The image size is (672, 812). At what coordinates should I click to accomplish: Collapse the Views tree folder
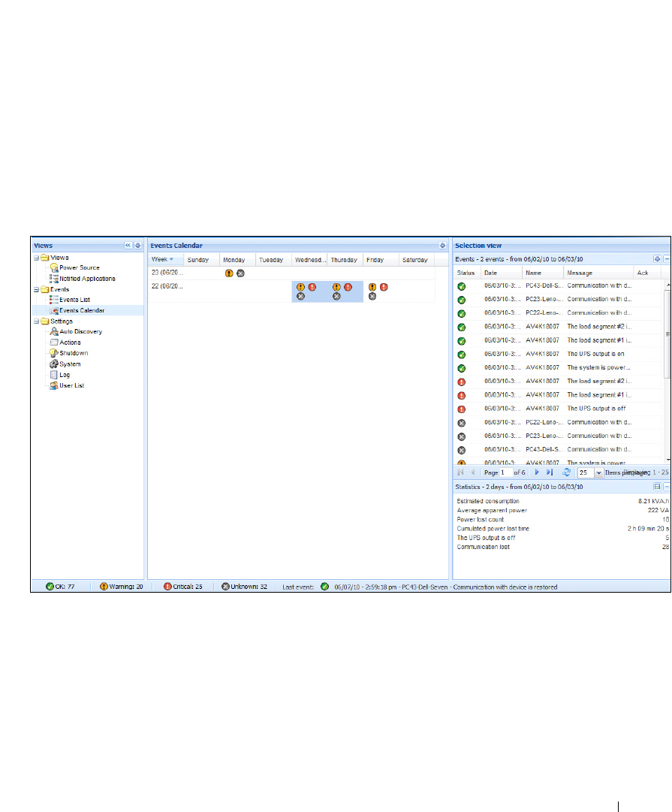[36, 258]
